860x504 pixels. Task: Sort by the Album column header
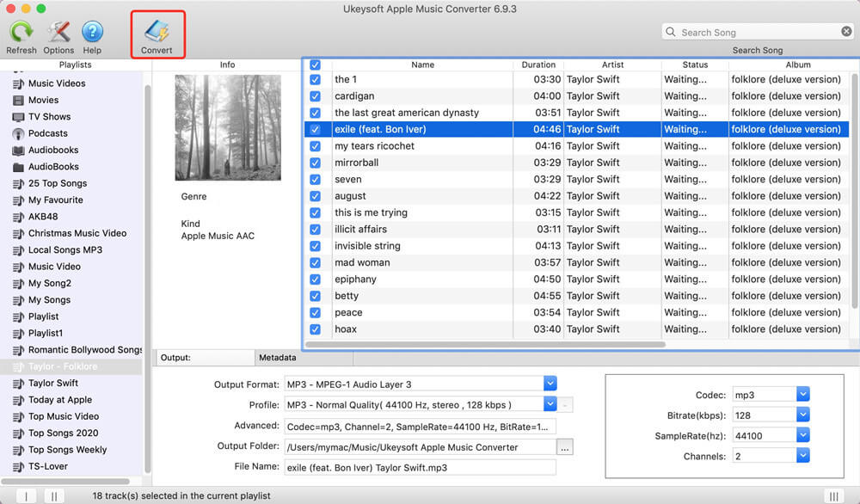point(797,65)
